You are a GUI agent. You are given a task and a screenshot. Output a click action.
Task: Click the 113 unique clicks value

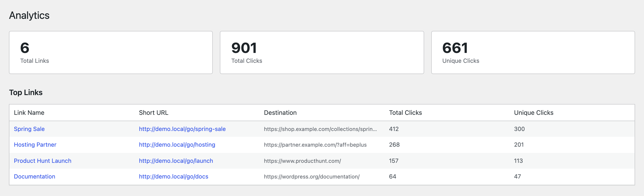(518, 161)
